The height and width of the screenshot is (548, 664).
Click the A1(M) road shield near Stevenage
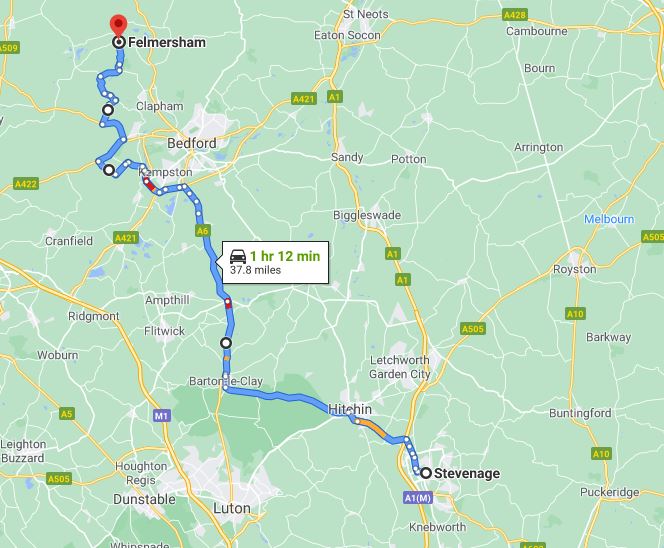point(418,498)
